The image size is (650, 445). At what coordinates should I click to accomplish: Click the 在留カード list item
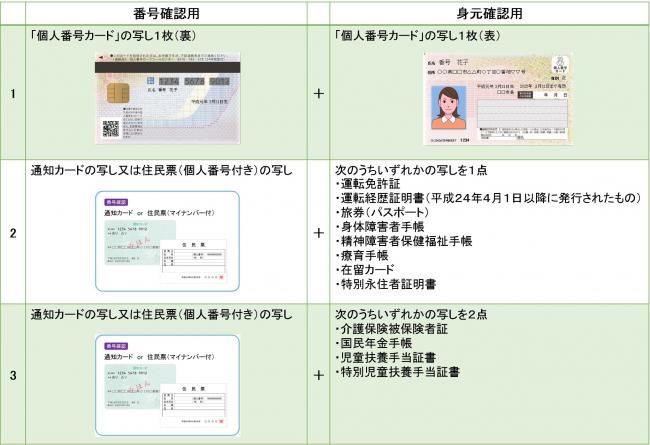pos(365,270)
